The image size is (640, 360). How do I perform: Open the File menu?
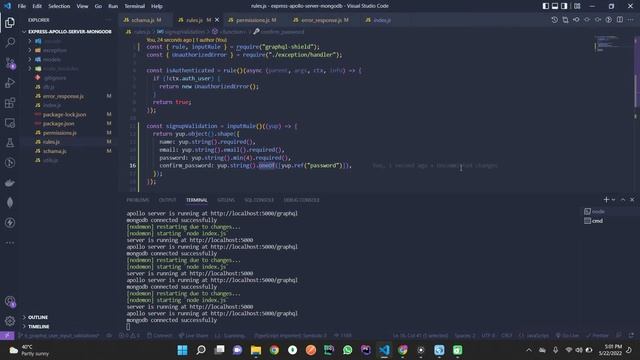coord(22,6)
